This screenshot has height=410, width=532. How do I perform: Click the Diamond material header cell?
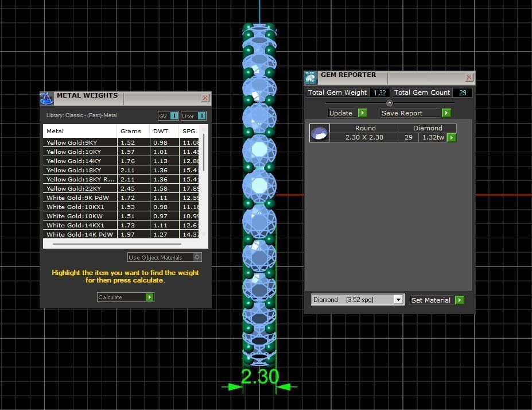427,128
